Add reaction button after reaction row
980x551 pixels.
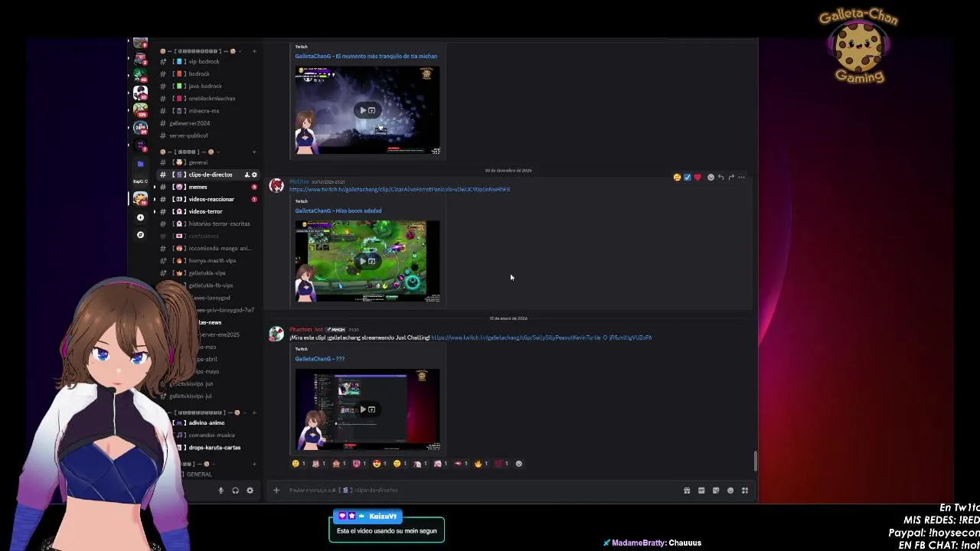click(x=519, y=463)
